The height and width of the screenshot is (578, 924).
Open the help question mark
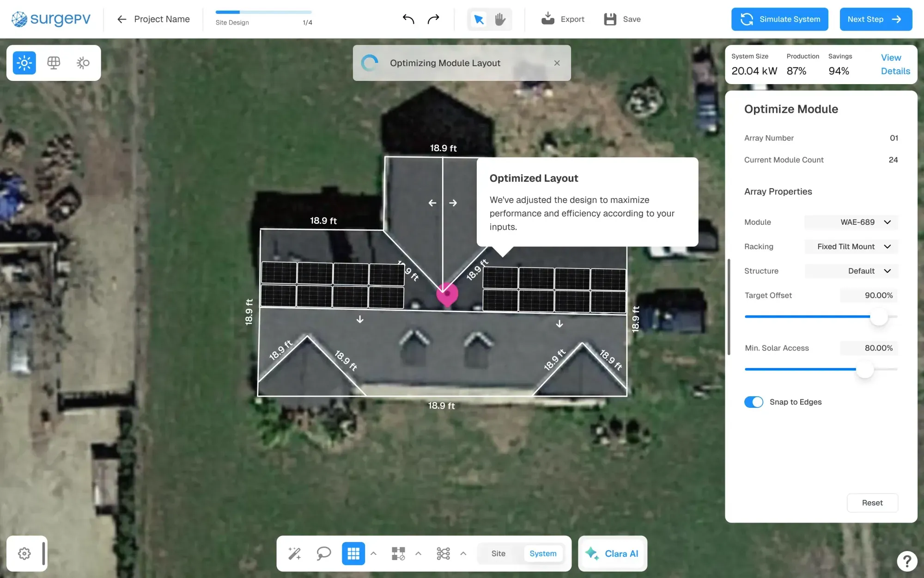point(906,561)
